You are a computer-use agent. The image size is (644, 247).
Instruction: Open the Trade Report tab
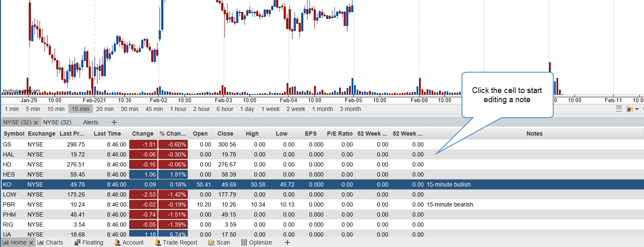point(176,242)
